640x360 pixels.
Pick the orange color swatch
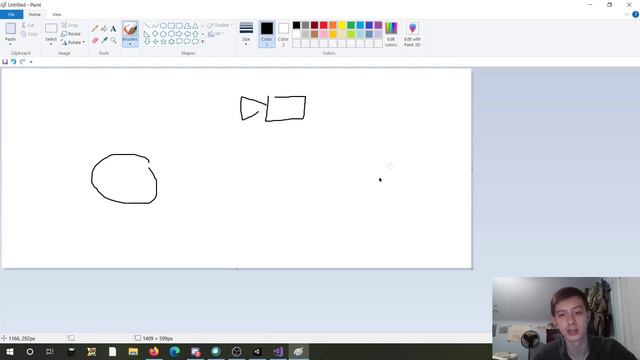click(333, 25)
